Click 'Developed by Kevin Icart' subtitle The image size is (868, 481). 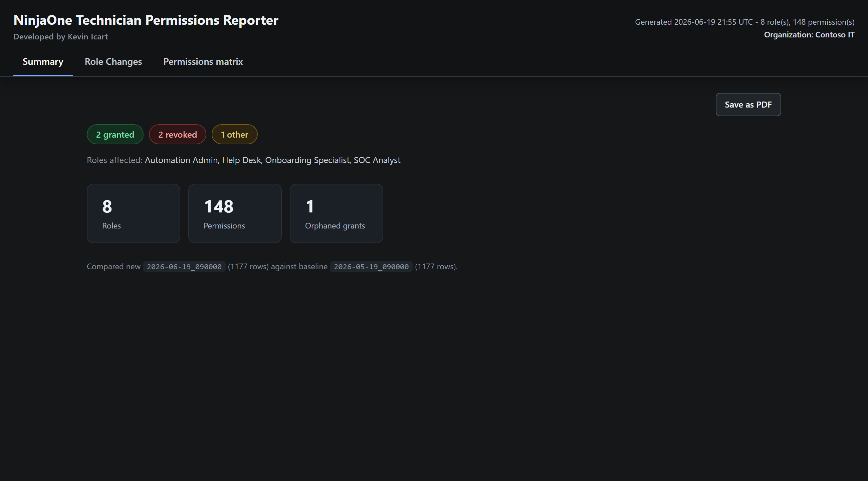[x=61, y=37]
